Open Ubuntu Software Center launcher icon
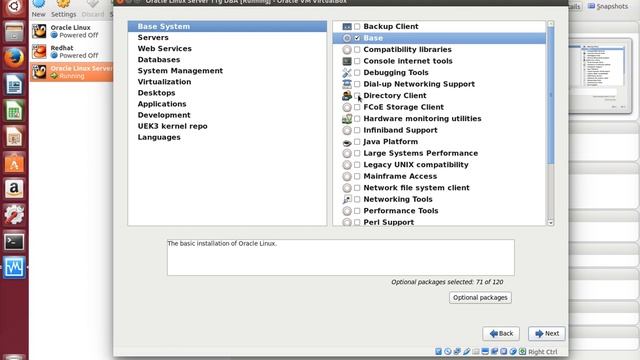Screen dimensions: 640x360 (14, 163)
